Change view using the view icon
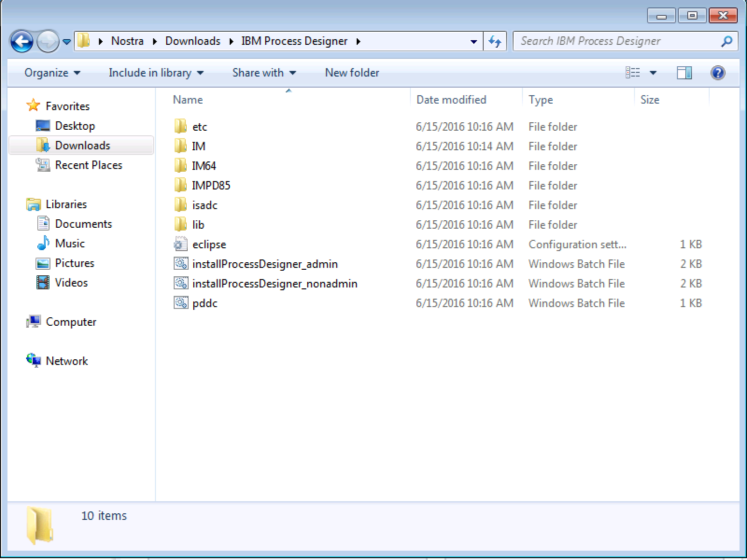Viewport: 747px width, 560px height. 633,73
